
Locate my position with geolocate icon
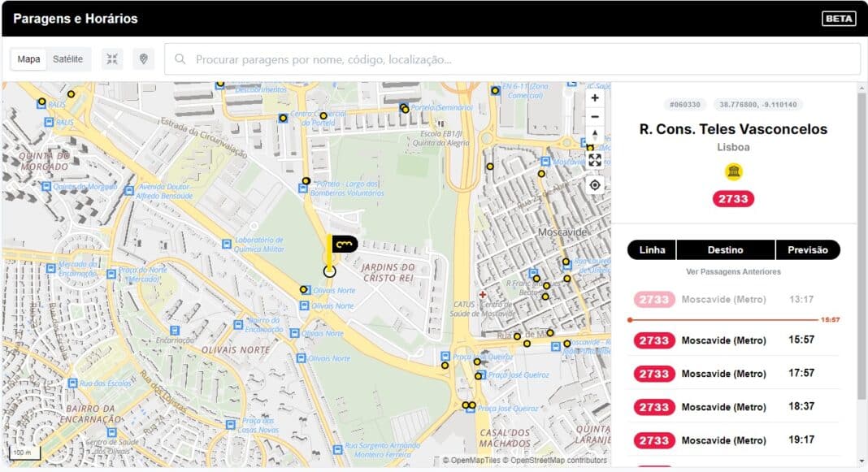595,185
